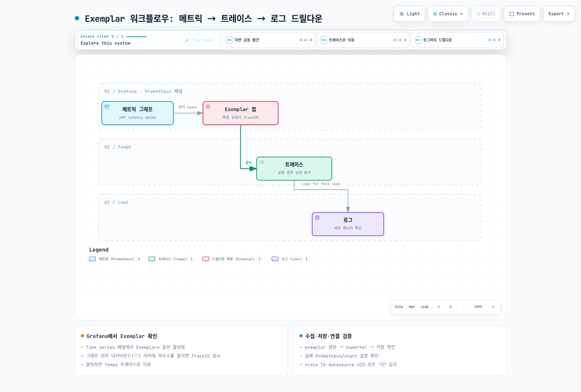The height and width of the screenshot is (392, 581).
Task: Click the green '클릭' edge label
Action: [248, 163]
